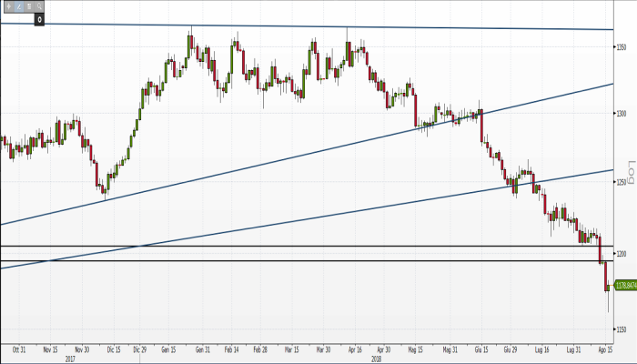This screenshot has height=364, width=637.
Task: Click the 2017 year label on time axis
Action: click(70, 358)
